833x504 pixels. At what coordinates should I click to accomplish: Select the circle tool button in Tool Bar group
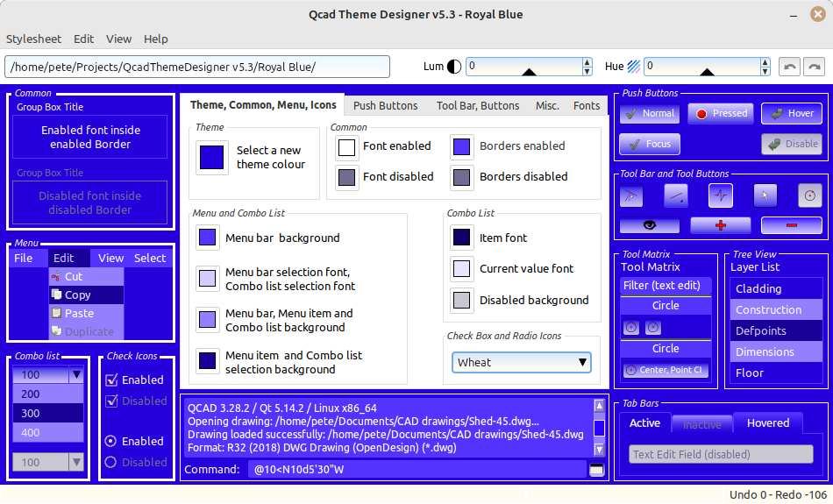[x=810, y=196]
